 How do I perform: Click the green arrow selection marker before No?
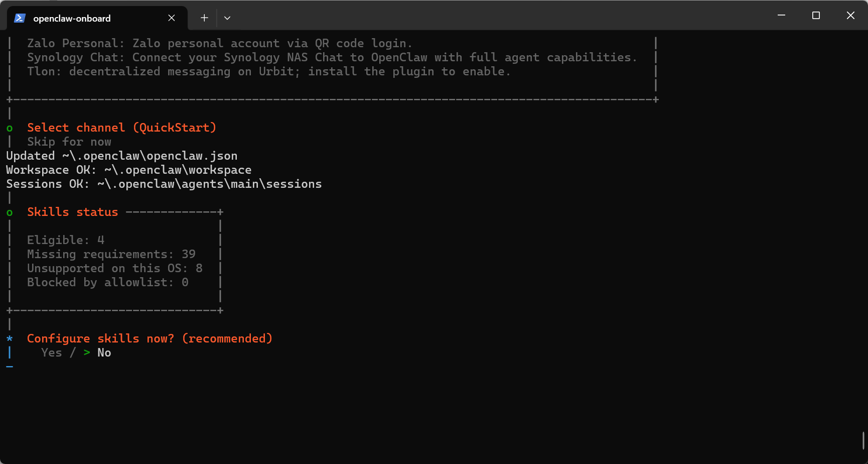(x=87, y=353)
